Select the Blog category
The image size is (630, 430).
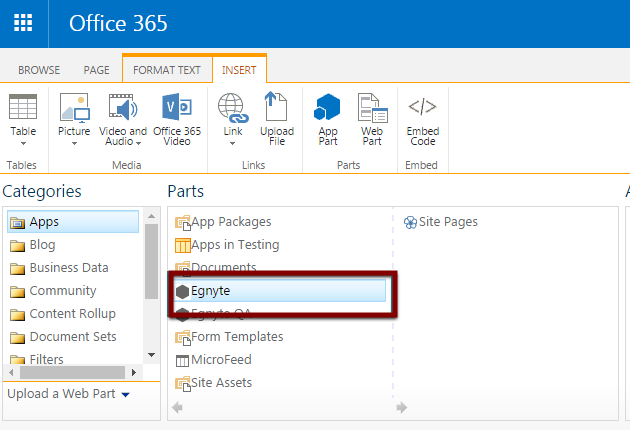tap(42, 244)
